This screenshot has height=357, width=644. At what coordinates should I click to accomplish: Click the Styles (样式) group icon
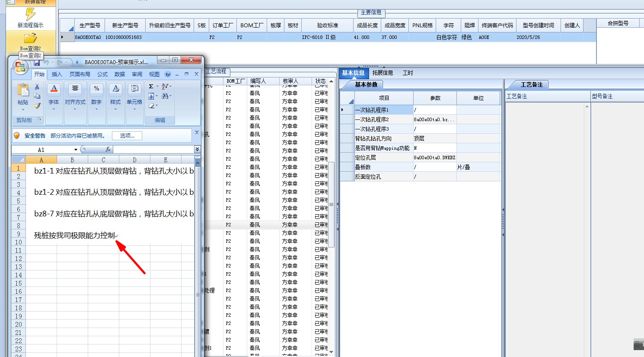(115, 90)
